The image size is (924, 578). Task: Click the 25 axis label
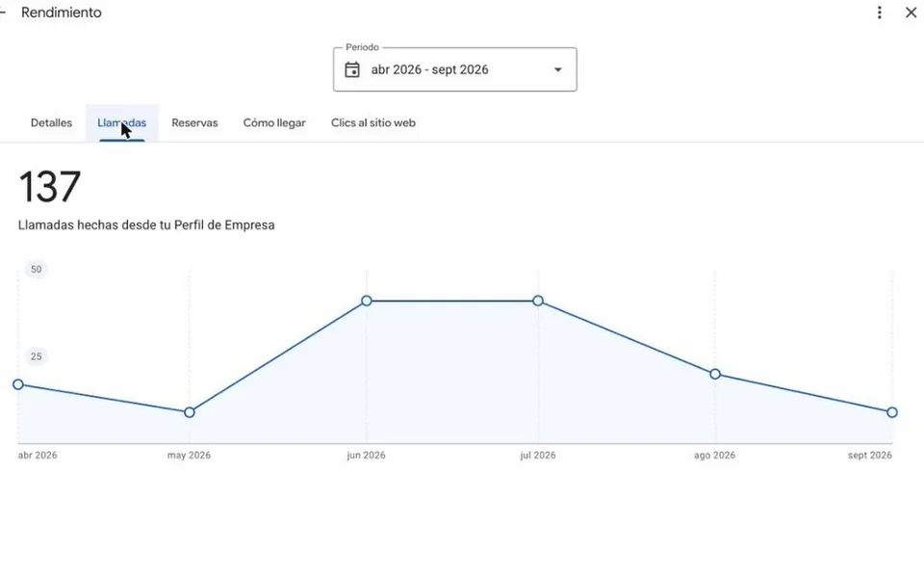[x=36, y=356]
